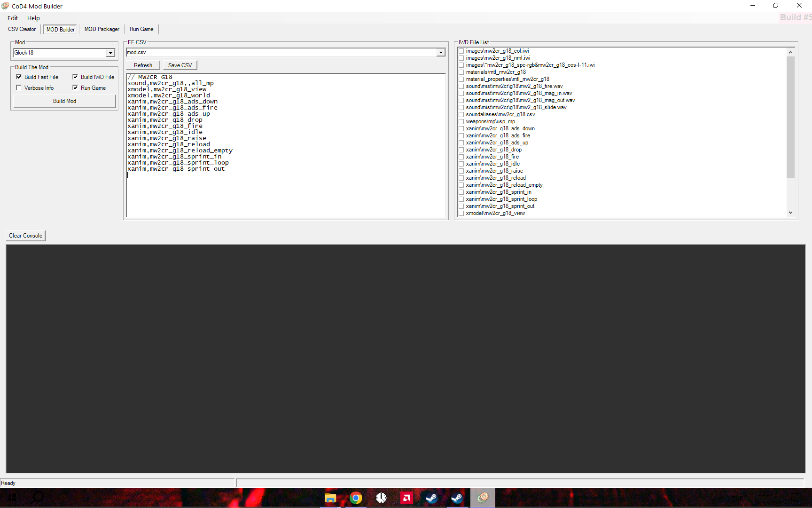This screenshot has width=812, height=508.
Task: Open the Run Game tab
Action: coord(141,29)
